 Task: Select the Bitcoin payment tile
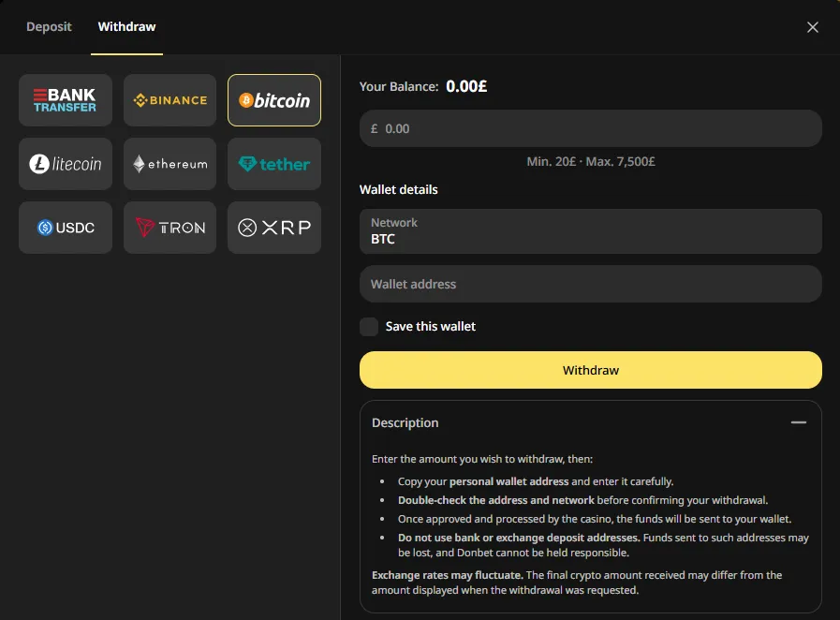[x=274, y=100]
